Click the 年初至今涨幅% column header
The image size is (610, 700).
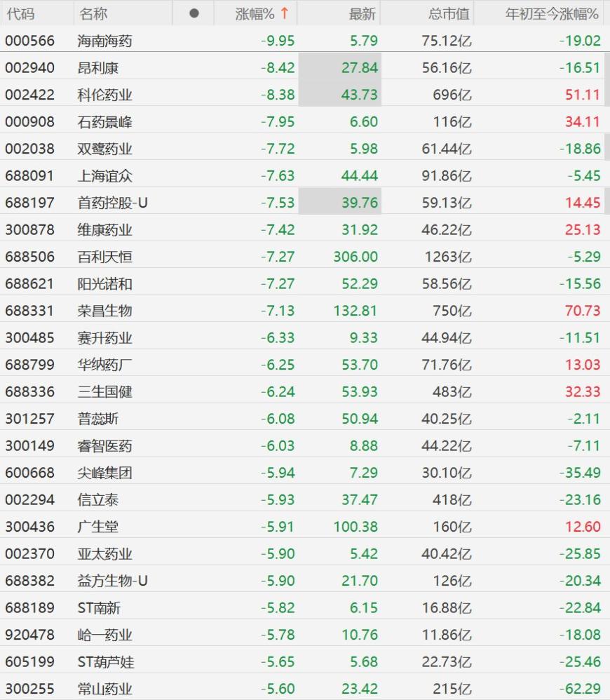pyautogui.click(x=552, y=14)
